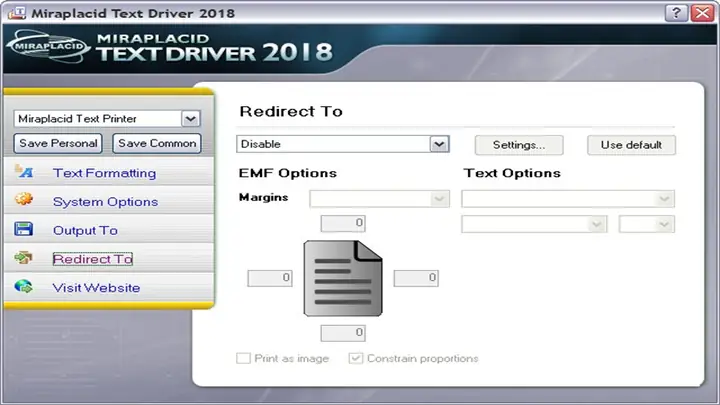Enable the Print as image checkbox
Viewport: 720px width, 405px height.
243,358
